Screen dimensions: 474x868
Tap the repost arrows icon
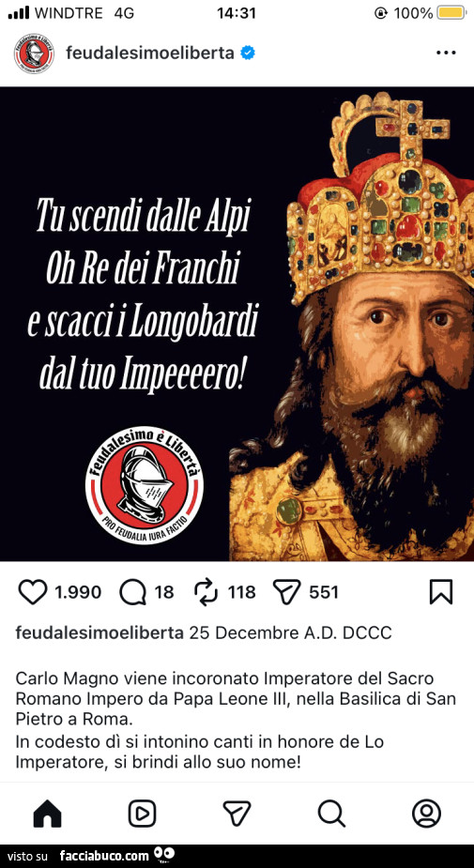coord(207,593)
